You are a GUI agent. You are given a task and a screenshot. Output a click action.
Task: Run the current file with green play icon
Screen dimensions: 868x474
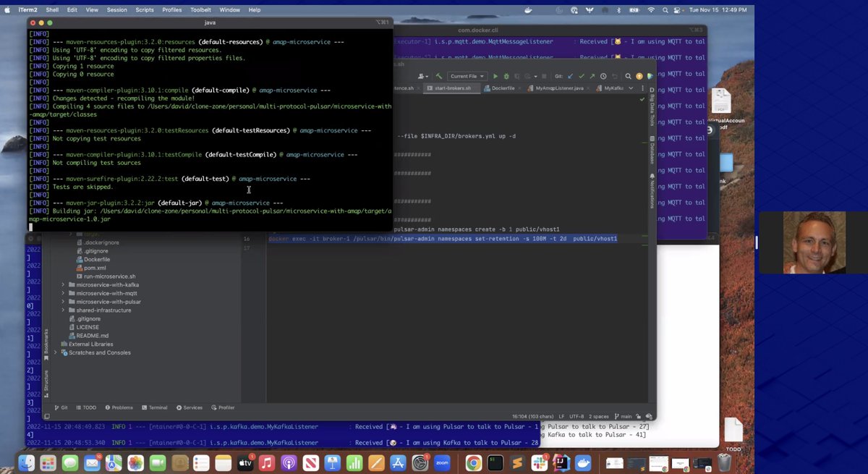(x=495, y=76)
